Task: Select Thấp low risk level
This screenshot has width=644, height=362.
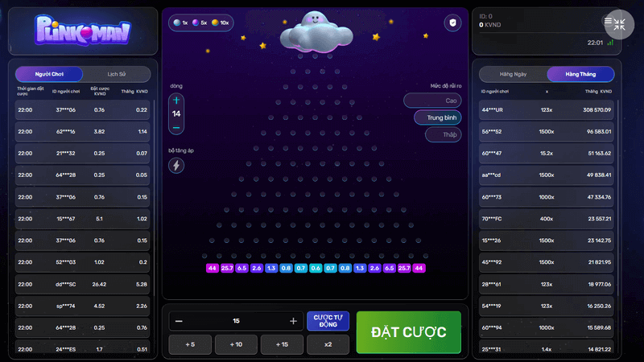Action: coord(444,134)
